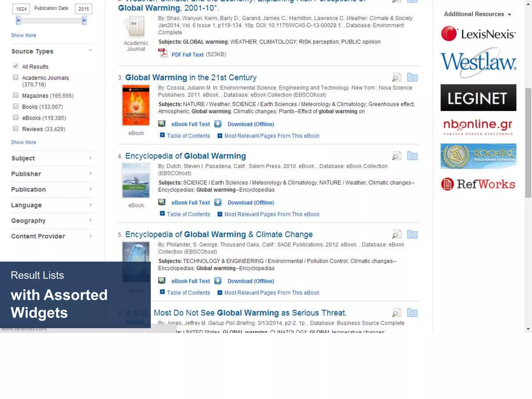Preview icon for Global Warming in the 21st Century
The image size is (532, 399).
[x=396, y=77]
